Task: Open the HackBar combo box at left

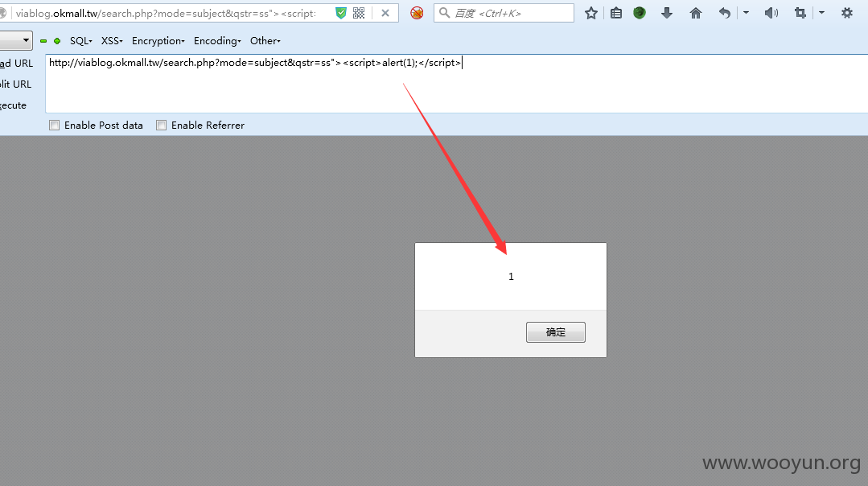Action: point(16,40)
